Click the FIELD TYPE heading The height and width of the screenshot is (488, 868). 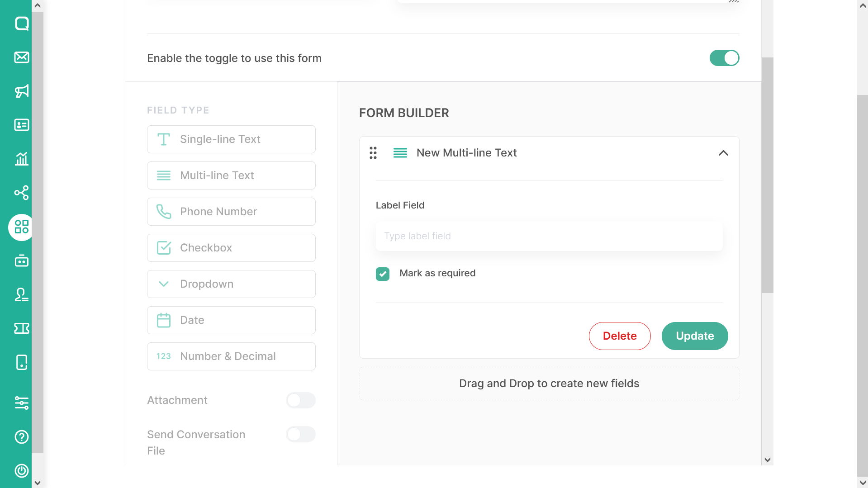(x=178, y=110)
